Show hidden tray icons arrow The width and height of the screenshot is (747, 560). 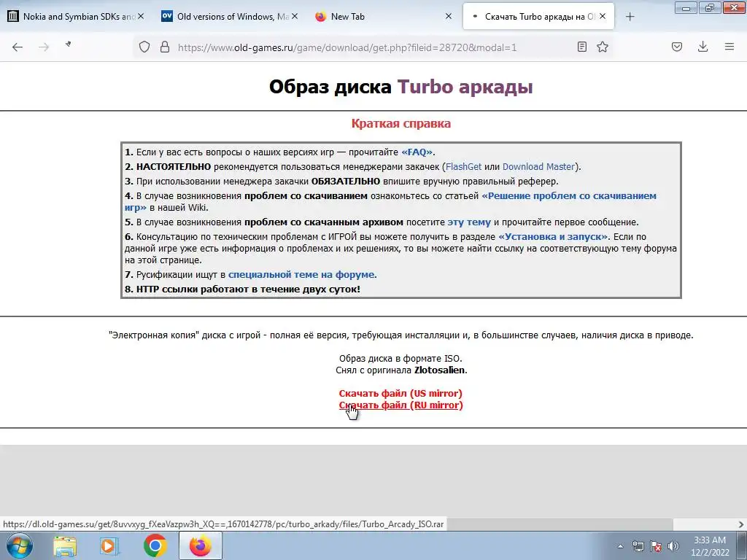coord(620,547)
